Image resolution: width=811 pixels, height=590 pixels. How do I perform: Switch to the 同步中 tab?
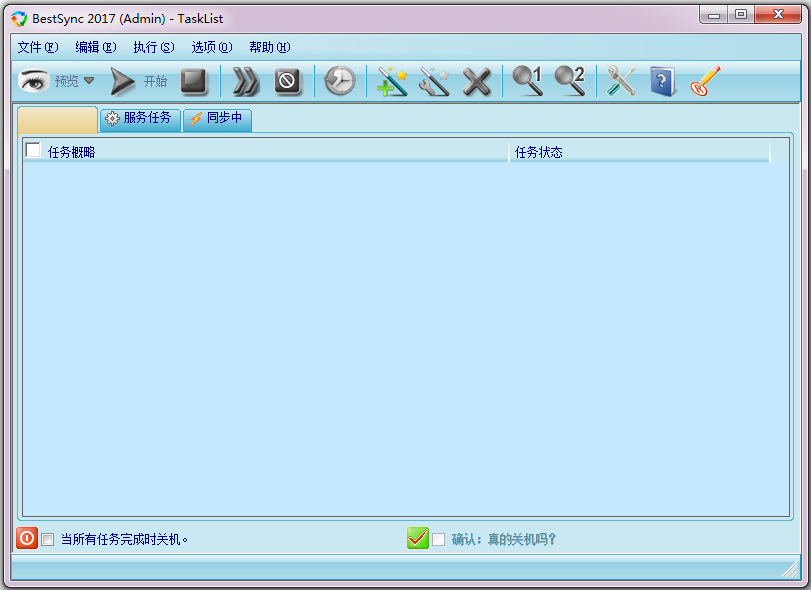pos(217,119)
